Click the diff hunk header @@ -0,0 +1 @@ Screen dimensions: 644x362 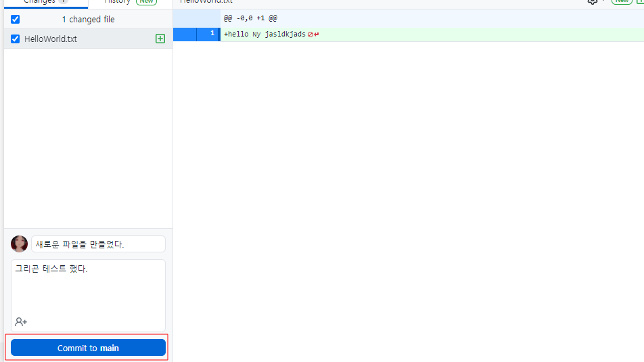(250, 18)
